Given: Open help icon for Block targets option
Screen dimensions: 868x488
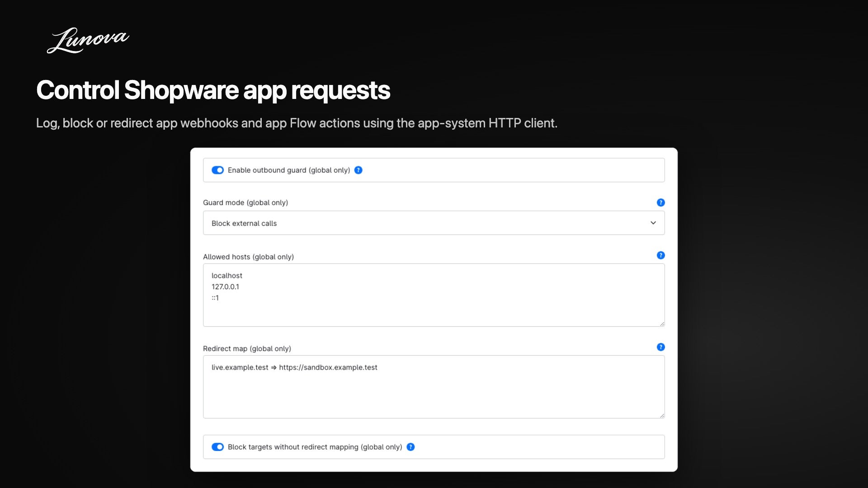Looking at the screenshot, I should tap(410, 447).
